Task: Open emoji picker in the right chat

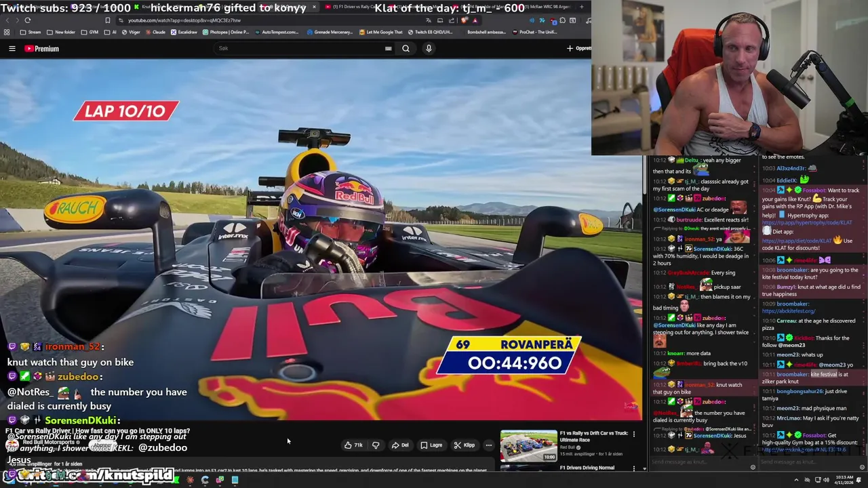Action: [862, 467]
